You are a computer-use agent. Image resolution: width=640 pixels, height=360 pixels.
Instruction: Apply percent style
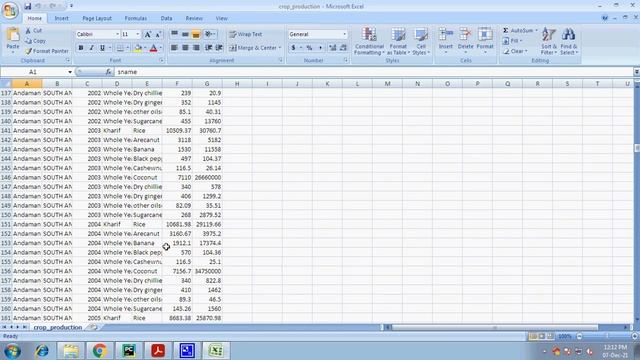click(x=309, y=48)
